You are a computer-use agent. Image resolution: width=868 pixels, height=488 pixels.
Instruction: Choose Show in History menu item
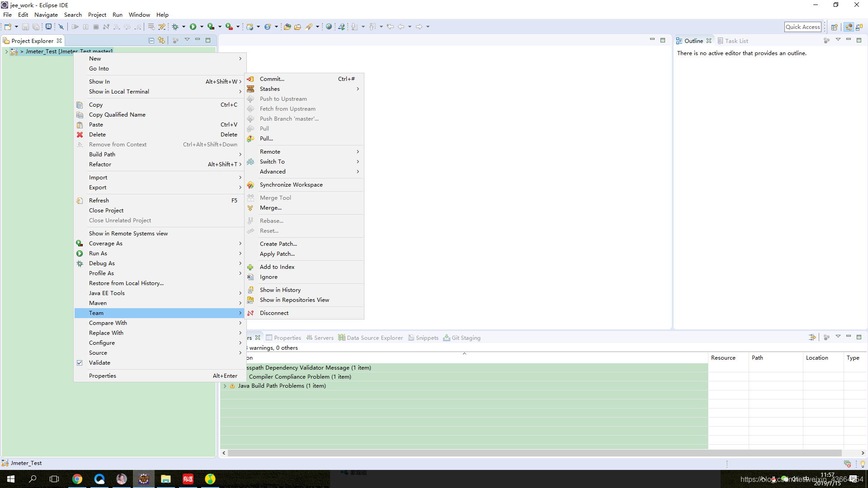coord(304,290)
